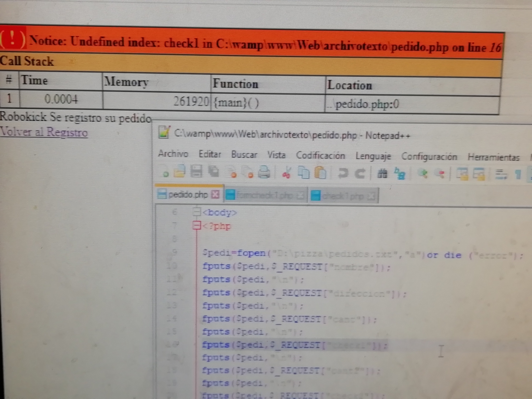Click the $pedi=fopen code line
This screenshot has width=532, height=399.
coord(363,254)
